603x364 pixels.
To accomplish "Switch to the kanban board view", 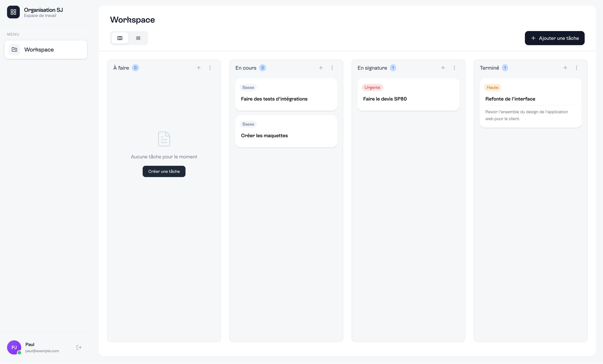I will click(120, 38).
